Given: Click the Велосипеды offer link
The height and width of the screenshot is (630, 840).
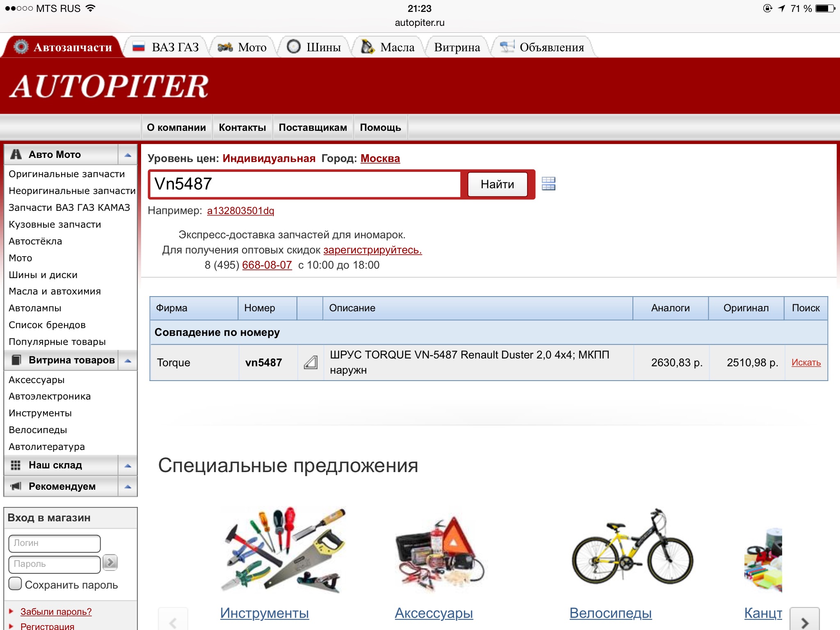Looking at the screenshot, I should 610,613.
